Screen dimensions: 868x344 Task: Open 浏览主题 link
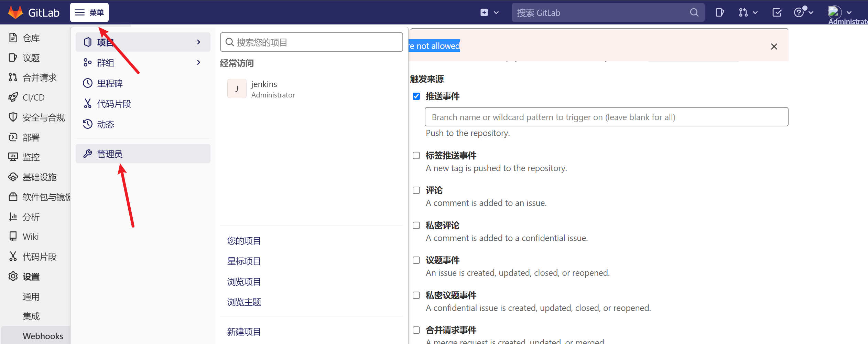[x=244, y=302]
